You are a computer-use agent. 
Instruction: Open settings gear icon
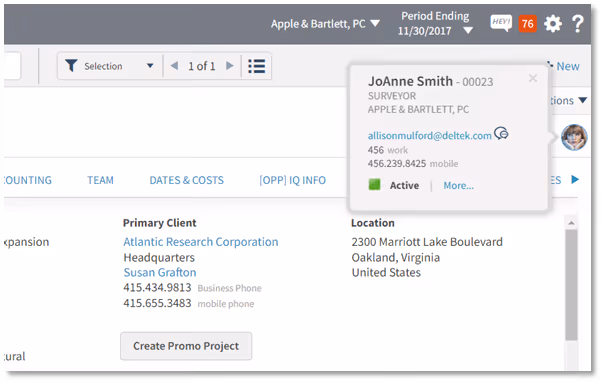[x=553, y=24]
